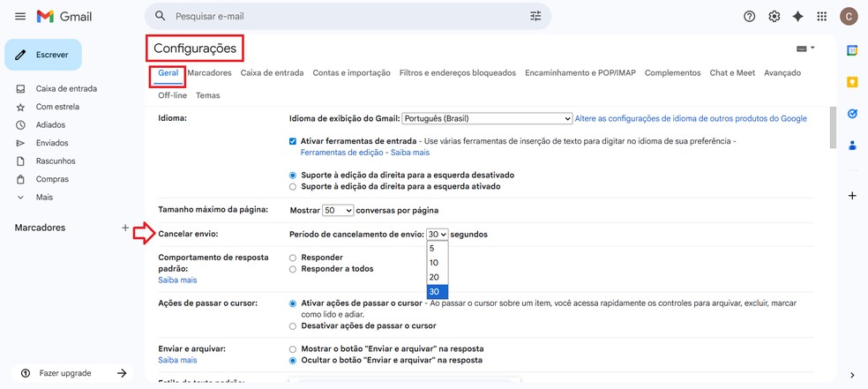Switch to Filtros e endereços bloqueados tab
The image size is (868, 389).
[458, 72]
